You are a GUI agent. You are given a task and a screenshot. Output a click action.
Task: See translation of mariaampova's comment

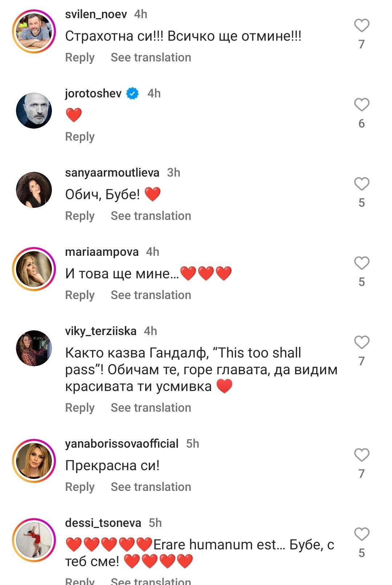coord(151,295)
